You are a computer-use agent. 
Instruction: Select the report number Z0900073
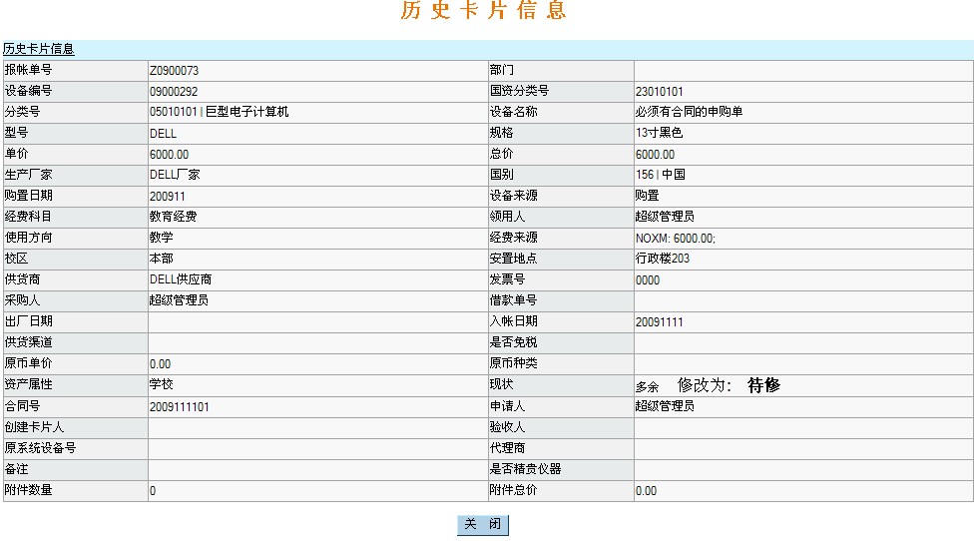coord(175,71)
